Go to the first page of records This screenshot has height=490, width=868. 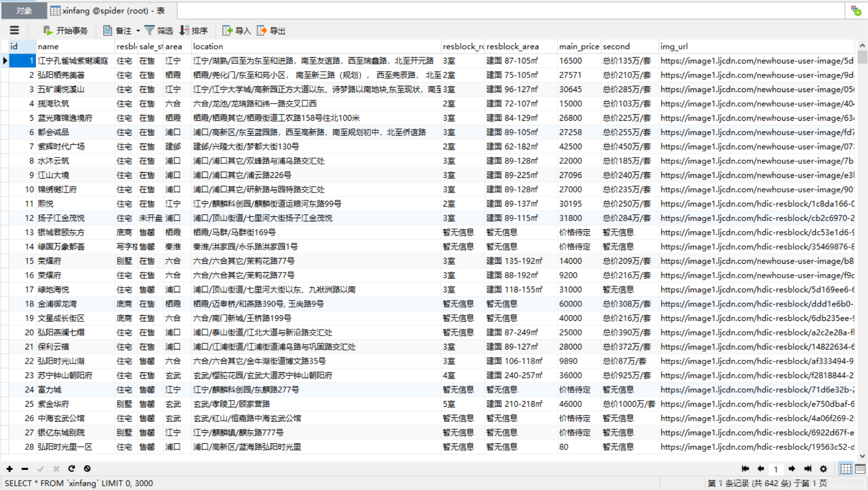[x=745, y=469]
